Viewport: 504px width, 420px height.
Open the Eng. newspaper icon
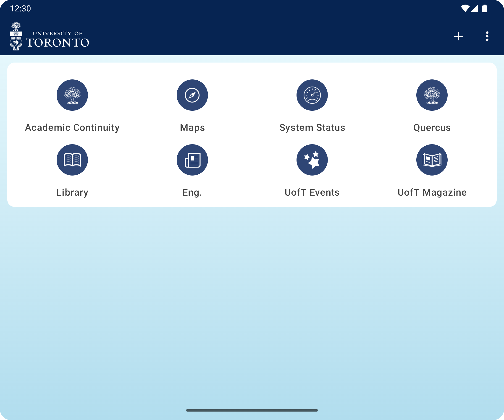point(192,160)
